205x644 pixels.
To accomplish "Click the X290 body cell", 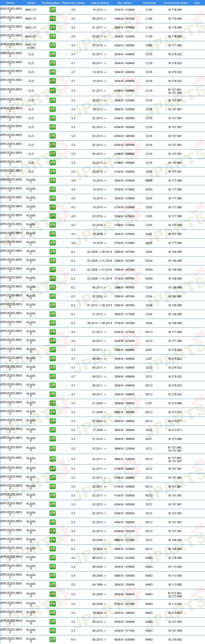I will 149,45.
